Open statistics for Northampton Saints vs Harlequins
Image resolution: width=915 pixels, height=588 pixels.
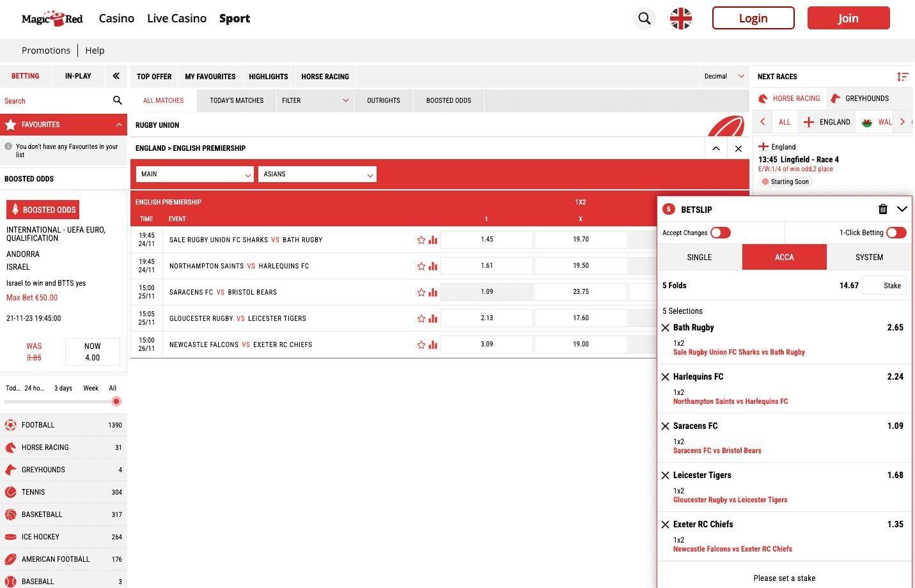coord(433,267)
